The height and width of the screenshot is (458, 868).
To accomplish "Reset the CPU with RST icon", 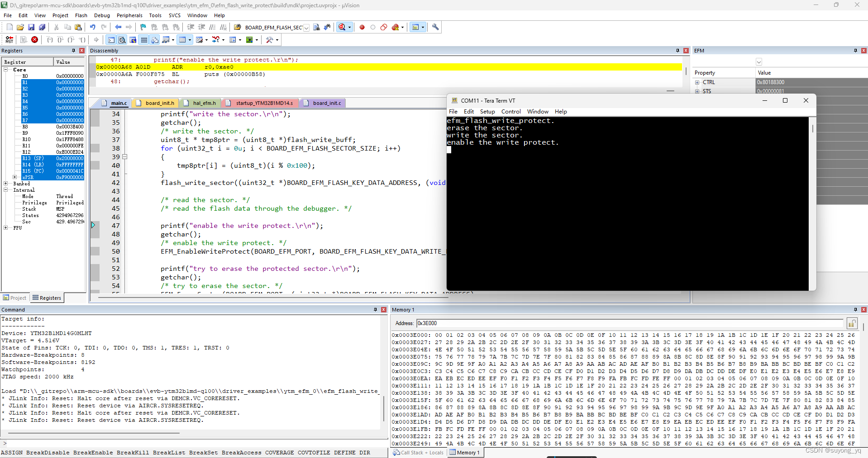I will [10, 40].
